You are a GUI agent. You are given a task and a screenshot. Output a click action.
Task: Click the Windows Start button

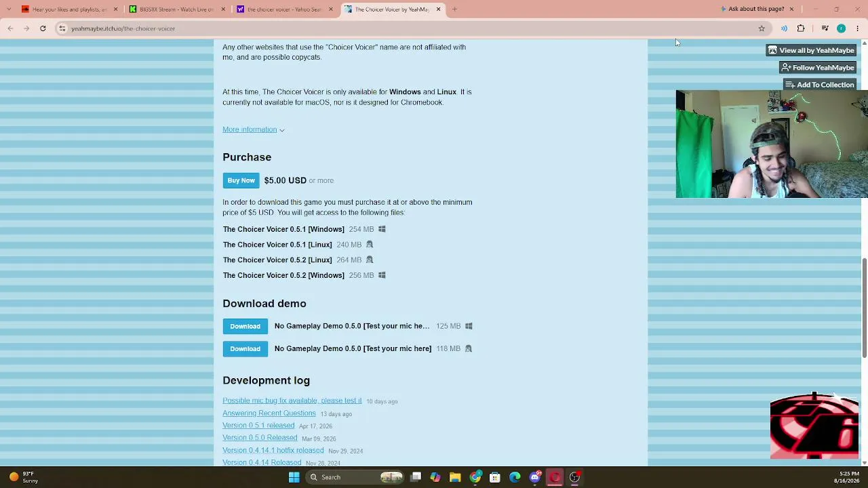pos(294,477)
